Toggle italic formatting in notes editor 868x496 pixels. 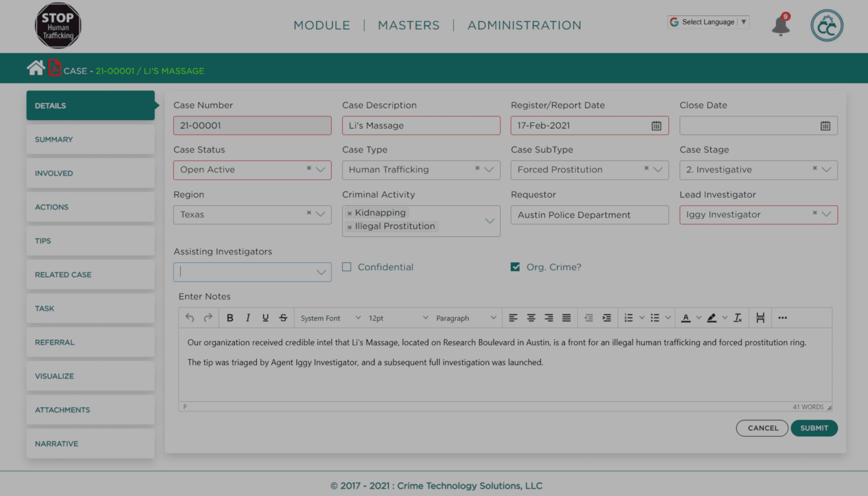(x=248, y=318)
